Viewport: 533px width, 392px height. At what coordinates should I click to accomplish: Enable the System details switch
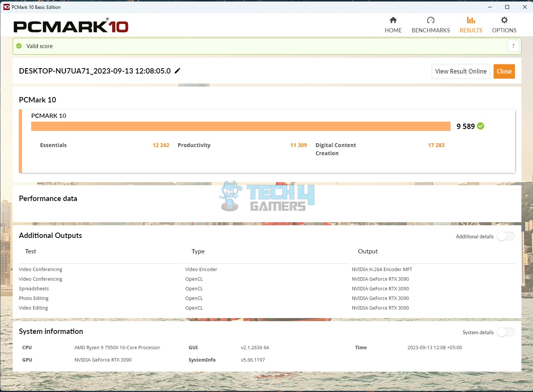(506, 332)
